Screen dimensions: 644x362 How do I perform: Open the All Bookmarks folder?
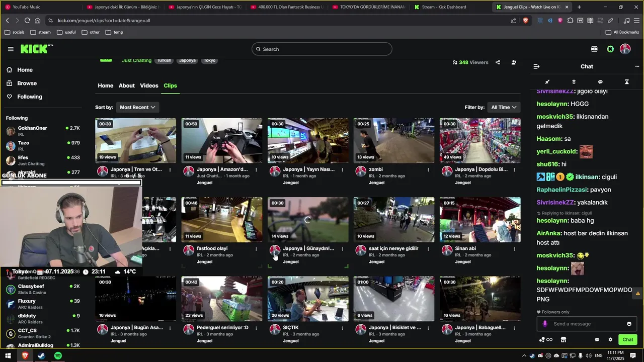(622, 32)
